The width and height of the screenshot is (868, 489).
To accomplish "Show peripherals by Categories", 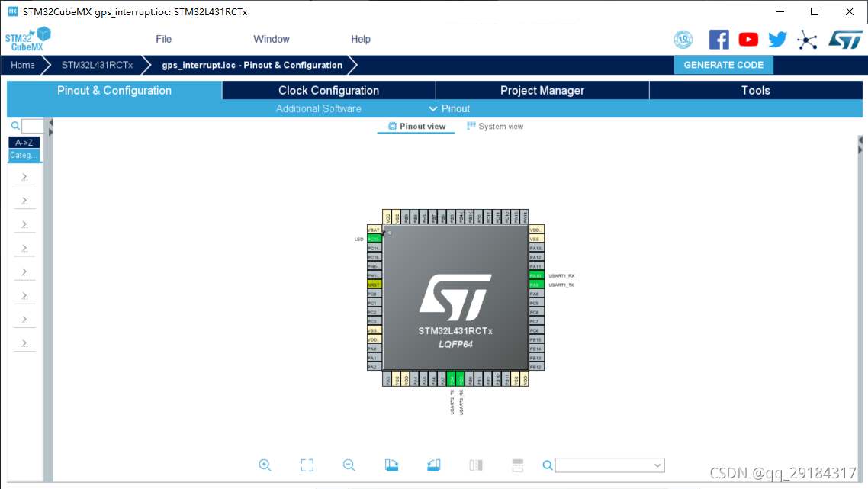I will tap(24, 156).
